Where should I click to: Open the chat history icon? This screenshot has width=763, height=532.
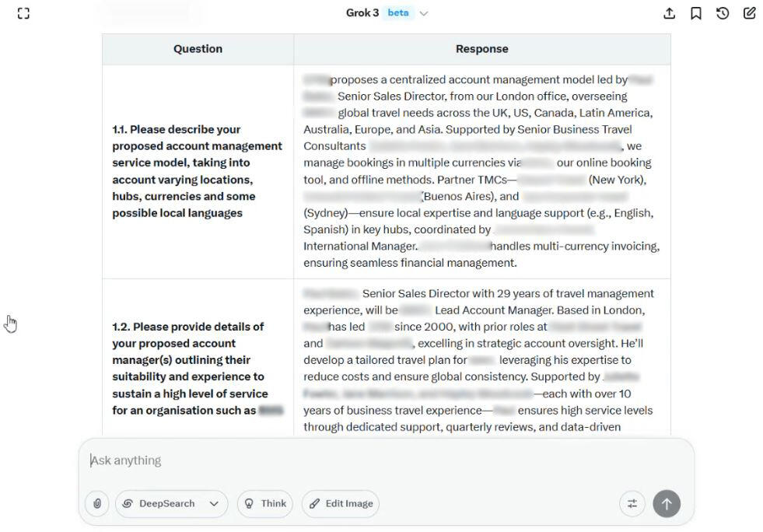[x=722, y=13]
